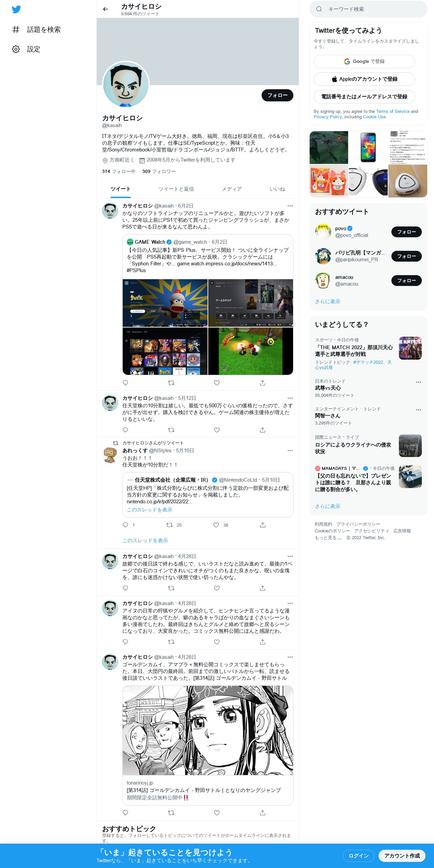The image size is (434, 868).
Task: Click ログイン button in bottom bar
Action: (x=359, y=856)
